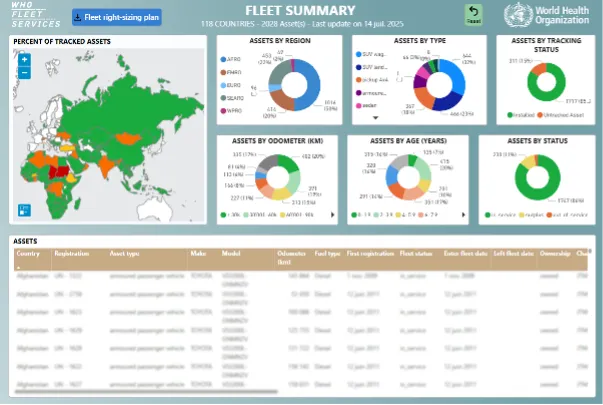Sort table by Registration column header

[x=79, y=259]
